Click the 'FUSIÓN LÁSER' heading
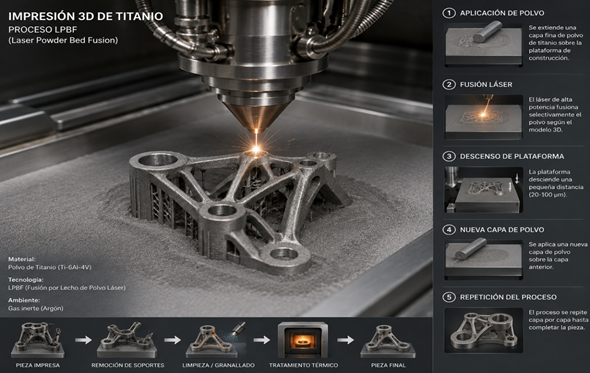Screen dimensions: 590x373 486,85
